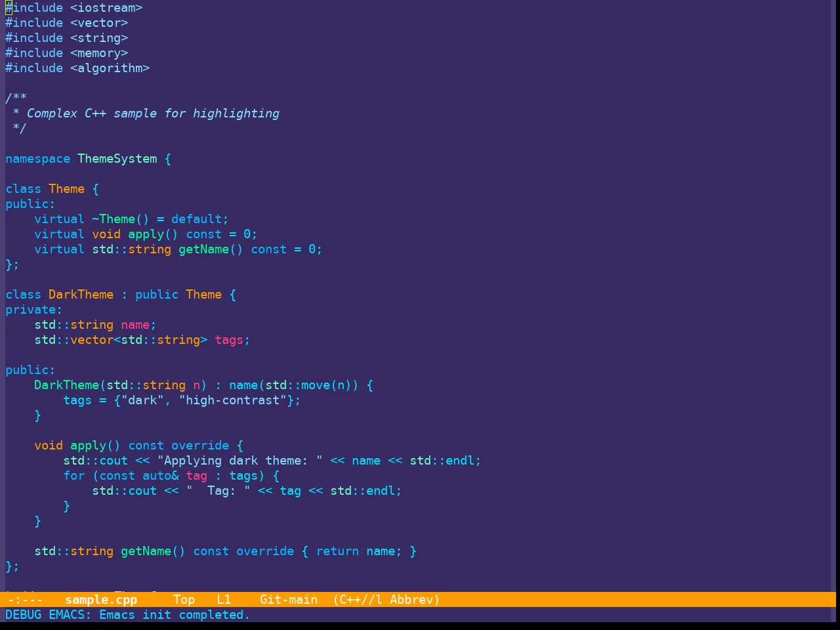
Task: Click the 'std::string name;' member declaration
Action: coord(95,325)
